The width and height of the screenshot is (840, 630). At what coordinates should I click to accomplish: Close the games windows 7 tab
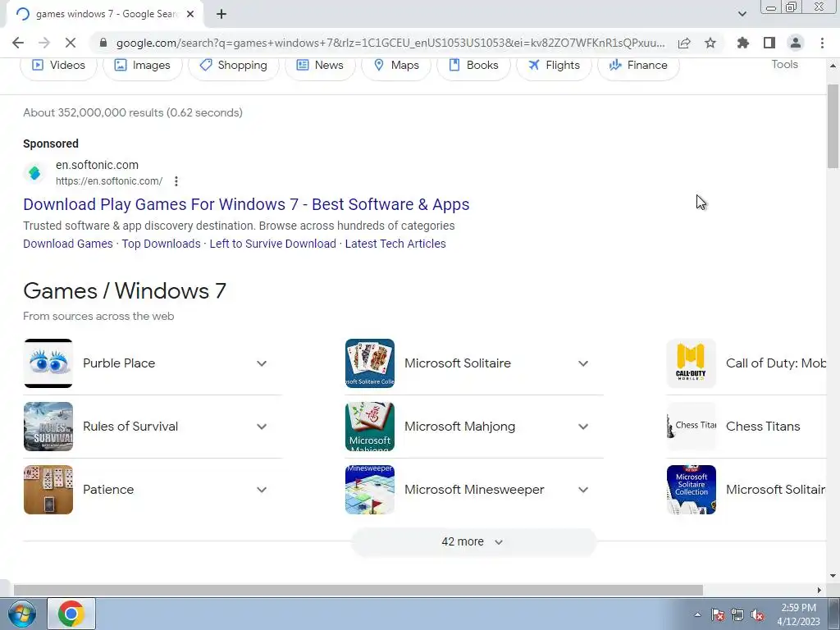[x=190, y=14]
